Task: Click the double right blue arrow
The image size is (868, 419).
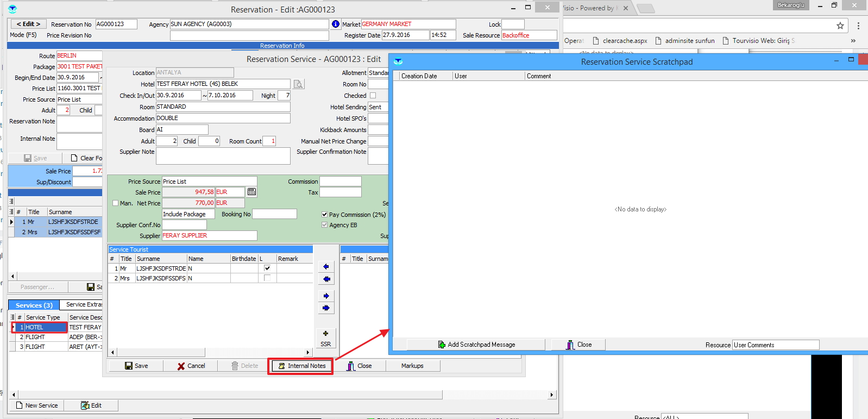Action: 326,308
